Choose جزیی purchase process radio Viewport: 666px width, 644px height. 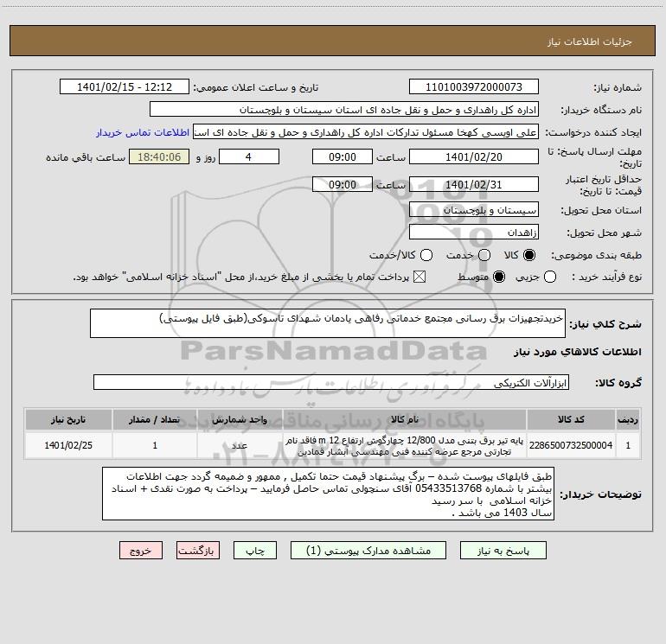pyautogui.click(x=549, y=277)
